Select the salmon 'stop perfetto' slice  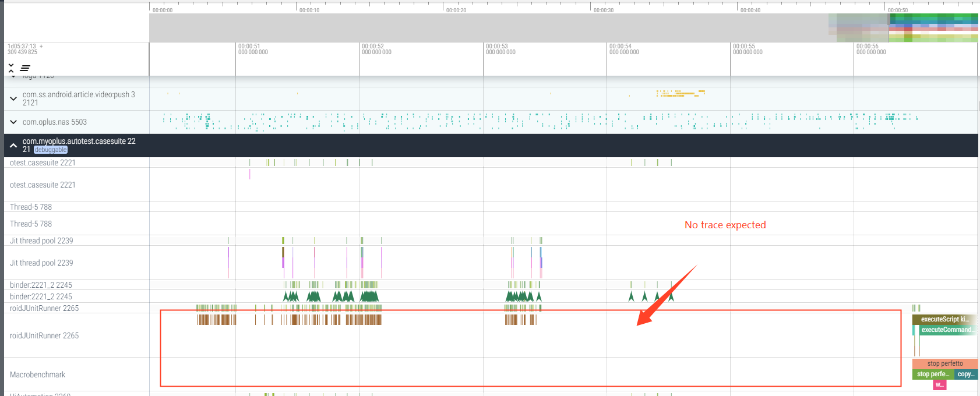(x=944, y=363)
